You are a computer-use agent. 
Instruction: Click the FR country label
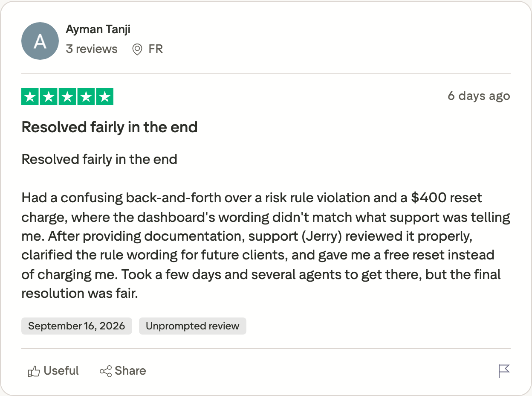point(156,49)
